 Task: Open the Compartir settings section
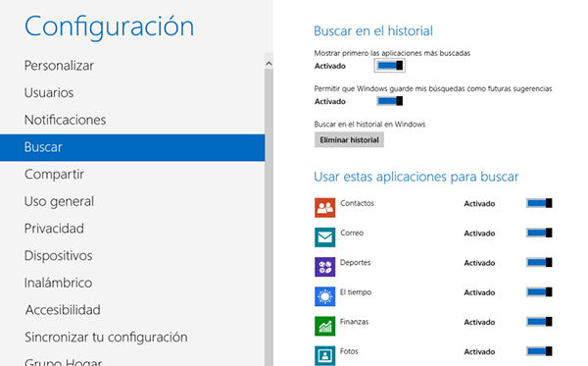coord(132,175)
